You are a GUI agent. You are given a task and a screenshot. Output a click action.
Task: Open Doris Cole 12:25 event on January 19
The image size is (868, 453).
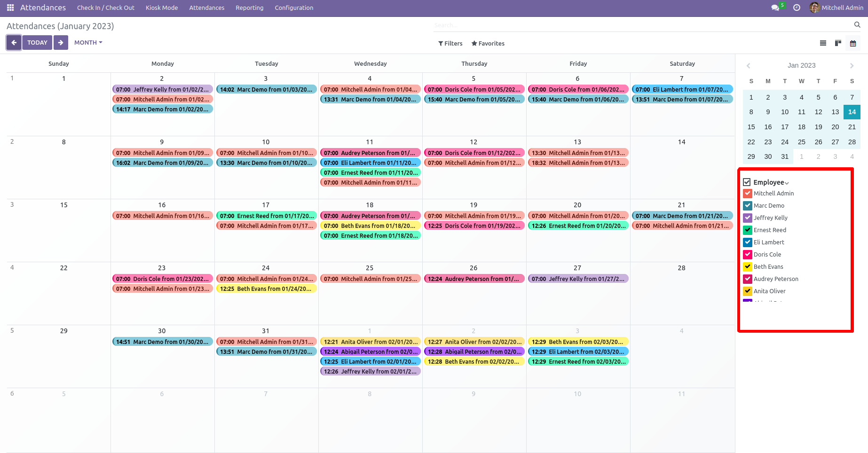[474, 226]
